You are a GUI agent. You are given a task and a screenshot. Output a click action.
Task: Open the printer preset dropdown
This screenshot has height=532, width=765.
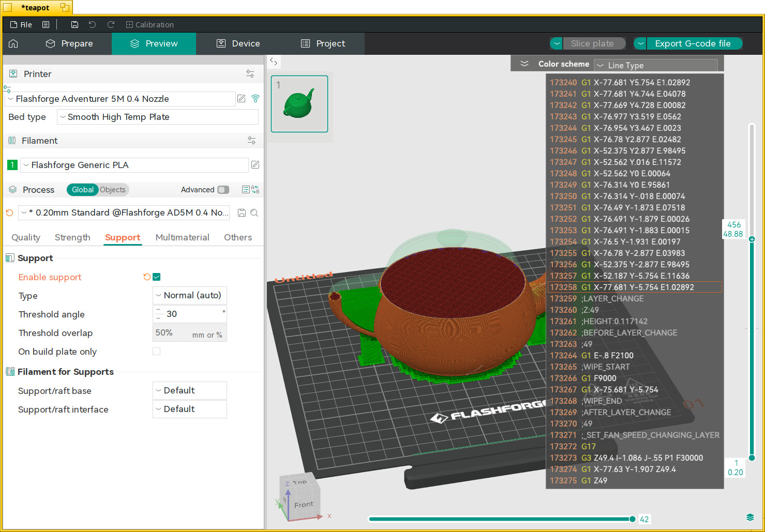click(121, 99)
